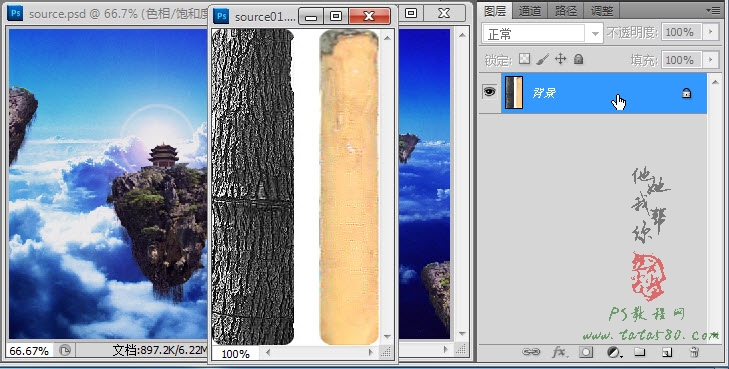Click up arrow of source.psd vertical scrollbar

[462, 35]
